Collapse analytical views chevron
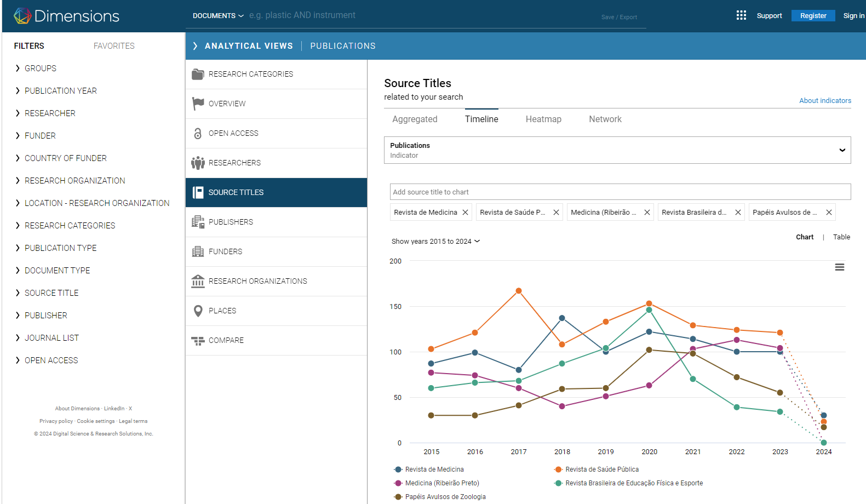The width and height of the screenshot is (866, 504). [x=195, y=46]
